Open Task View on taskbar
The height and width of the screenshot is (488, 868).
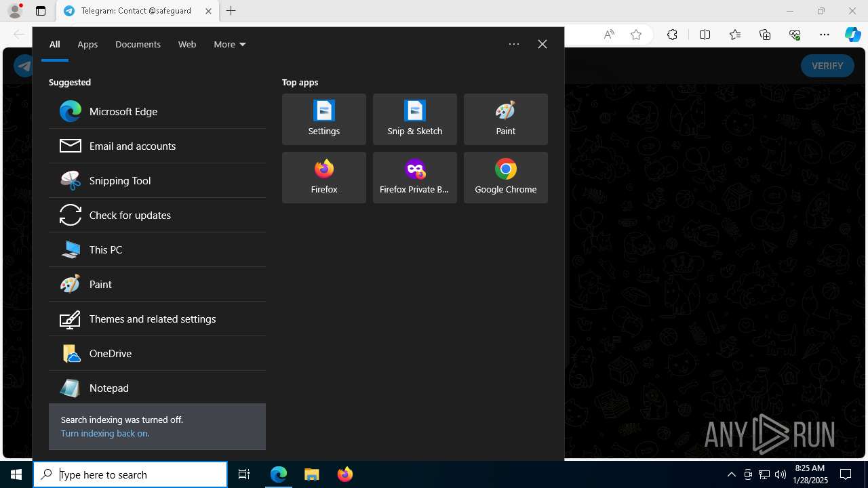tap(244, 474)
